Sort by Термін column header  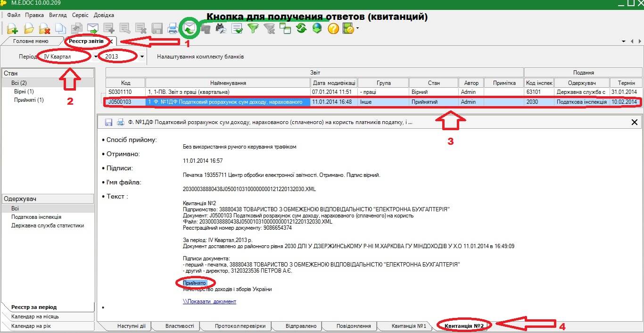(x=626, y=83)
